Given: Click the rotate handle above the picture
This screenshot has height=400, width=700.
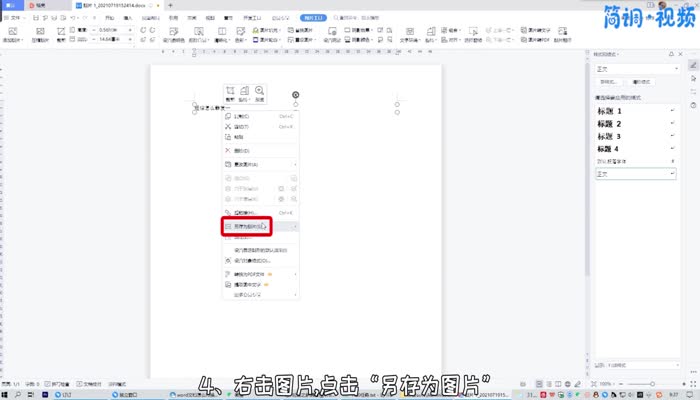Looking at the screenshot, I should pyautogui.click(x=295, y=95).
